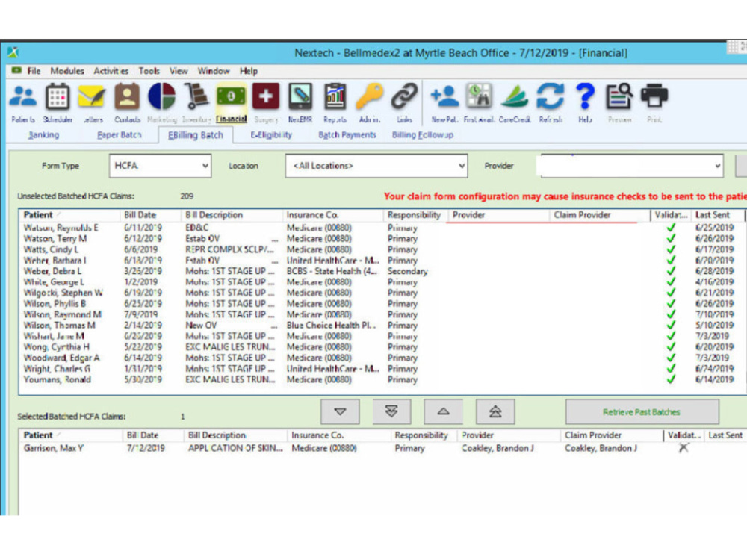Click the Secondary responsibility cell

(x=407, y=271)
